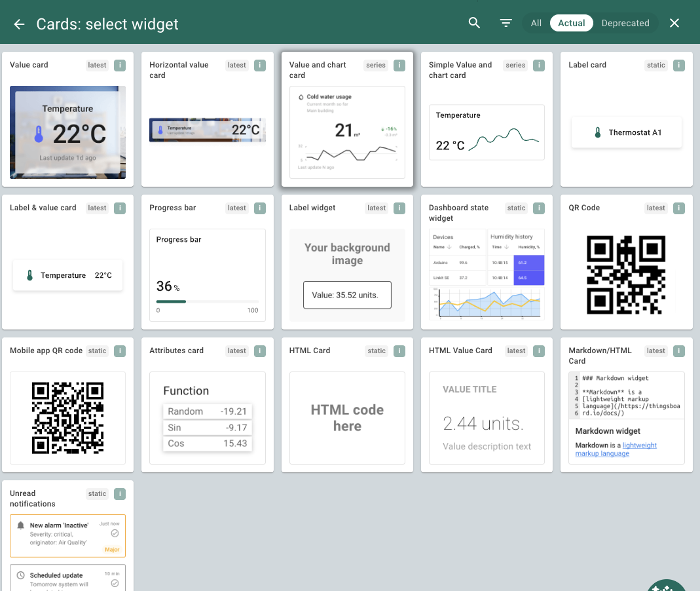
Task: Select the QR Code widget image
Action: (627, 275)
